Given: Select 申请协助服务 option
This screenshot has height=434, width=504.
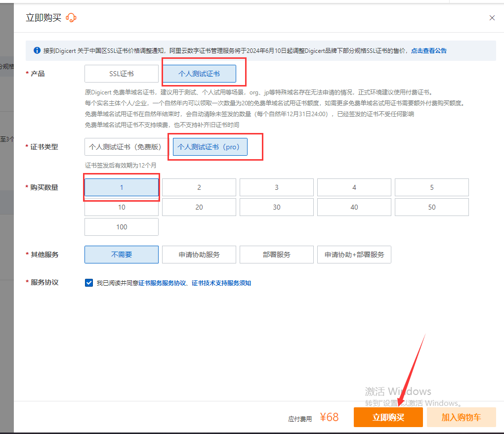Looking at the screenshot, I should click(x=199, y=255).
